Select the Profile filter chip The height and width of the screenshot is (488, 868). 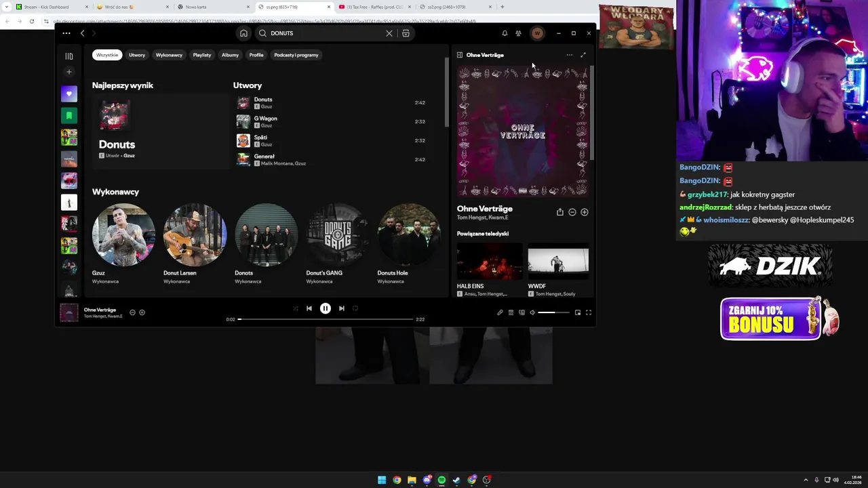click(256, 55)
